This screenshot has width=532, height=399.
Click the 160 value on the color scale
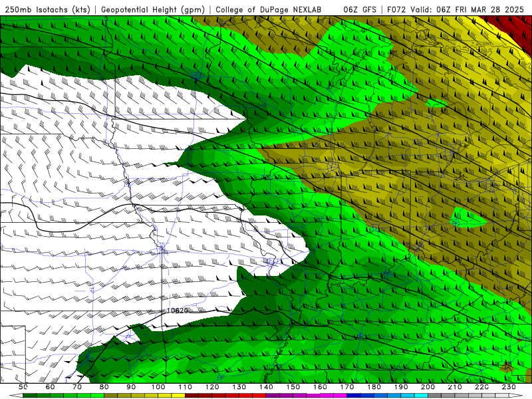pyautogui.click(x=320, y=387)
